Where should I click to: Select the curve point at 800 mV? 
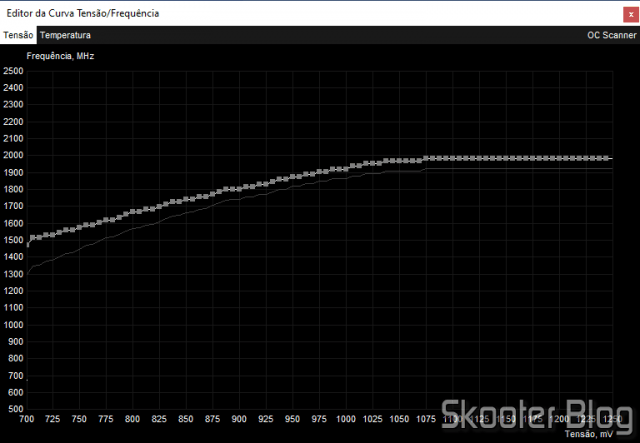coord(132,212)
